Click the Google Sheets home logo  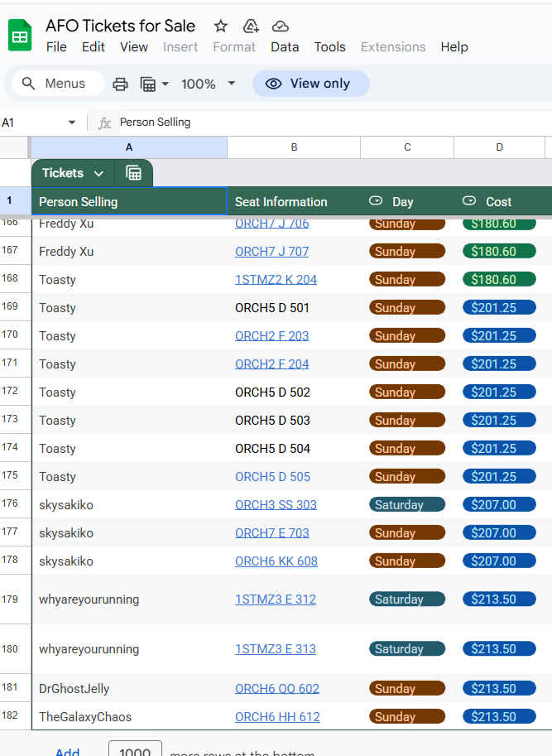20,36
